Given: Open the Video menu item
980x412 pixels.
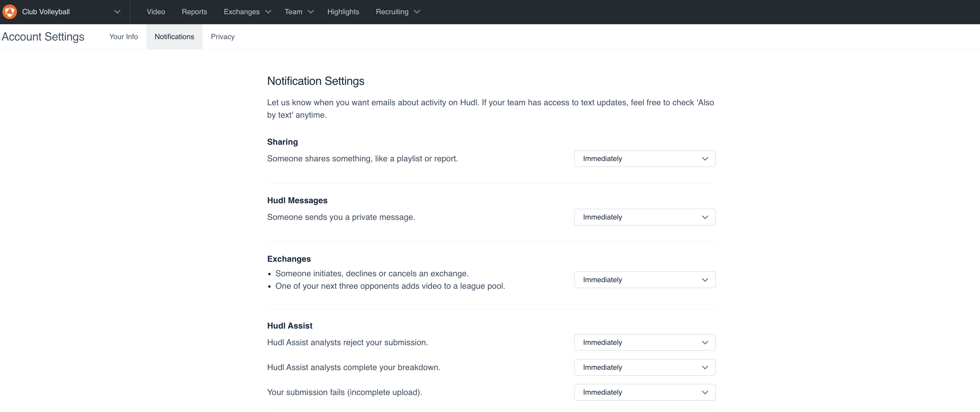Looking at the screenshot, I should [156, 12].
